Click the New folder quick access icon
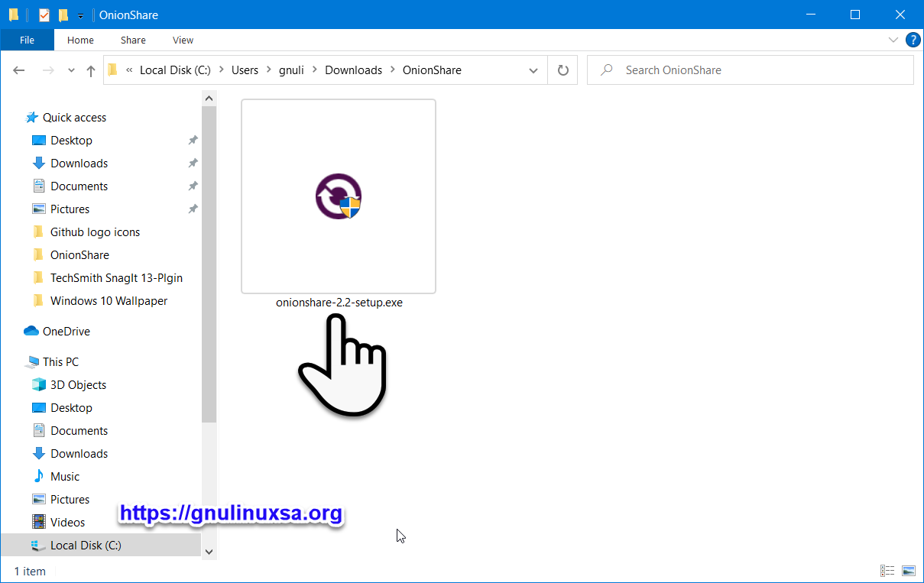This screenshot has height=583, width=924. (63, 15)
